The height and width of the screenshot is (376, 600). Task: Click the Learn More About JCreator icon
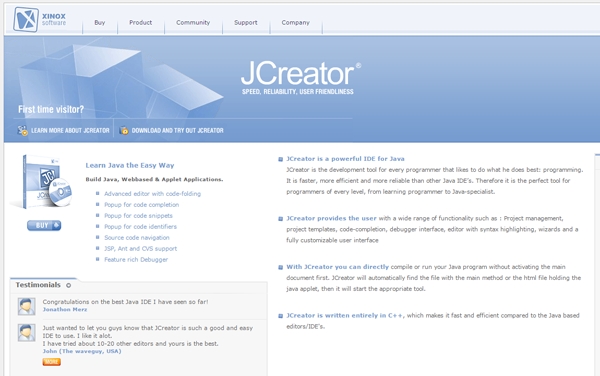coord(23,130)
